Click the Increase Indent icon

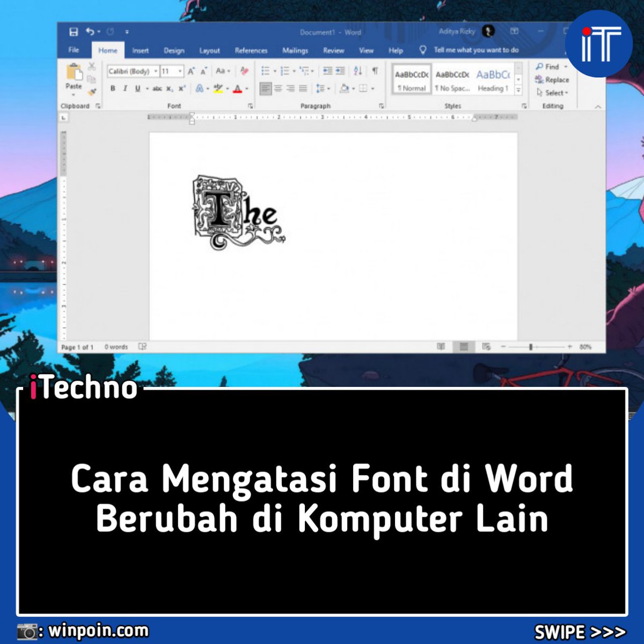coord(340,71)
